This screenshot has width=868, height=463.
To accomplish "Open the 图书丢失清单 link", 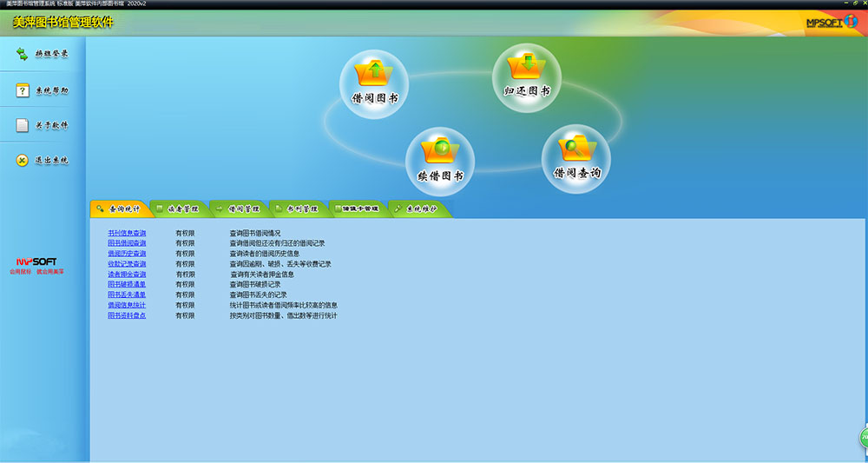I will (127, 295).
